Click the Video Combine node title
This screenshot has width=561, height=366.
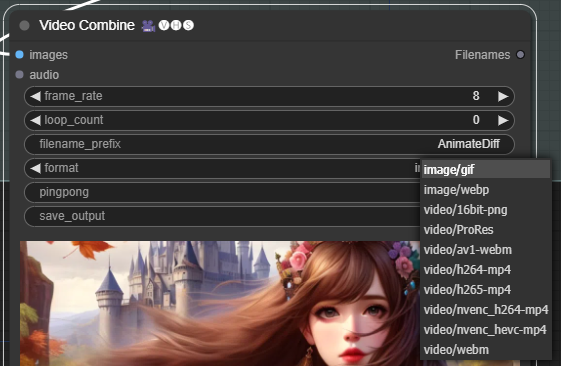87,25
